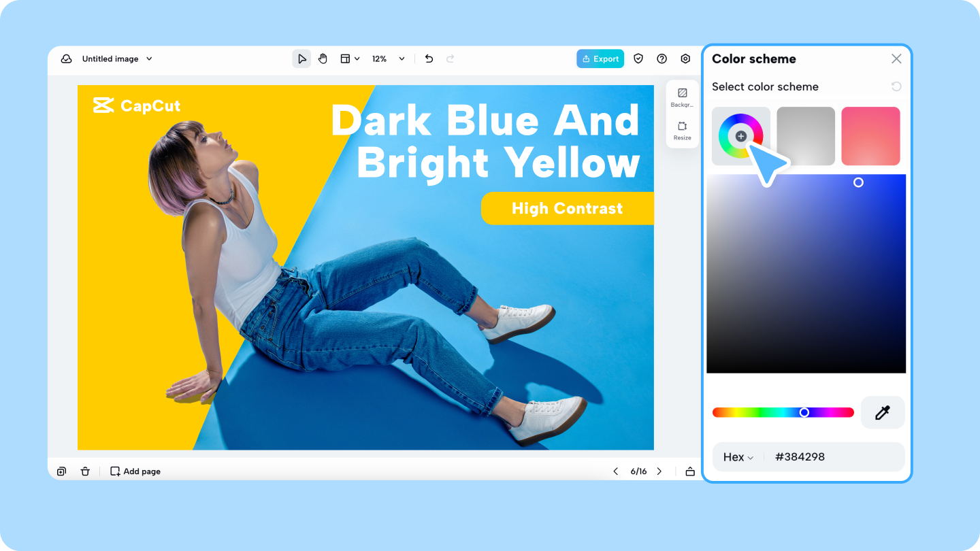The height and width of the screenshot is (551, 980).
Task: Click the Add page button
Action: 135,471
